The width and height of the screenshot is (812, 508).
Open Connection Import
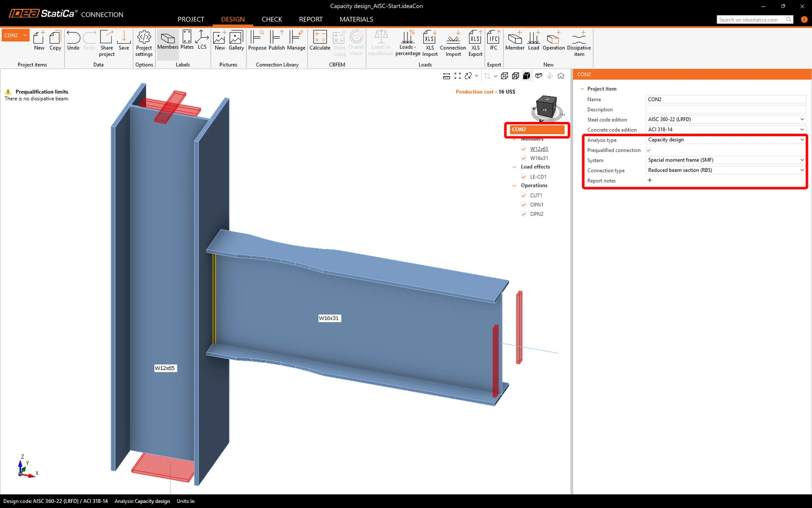click(453, 43)
